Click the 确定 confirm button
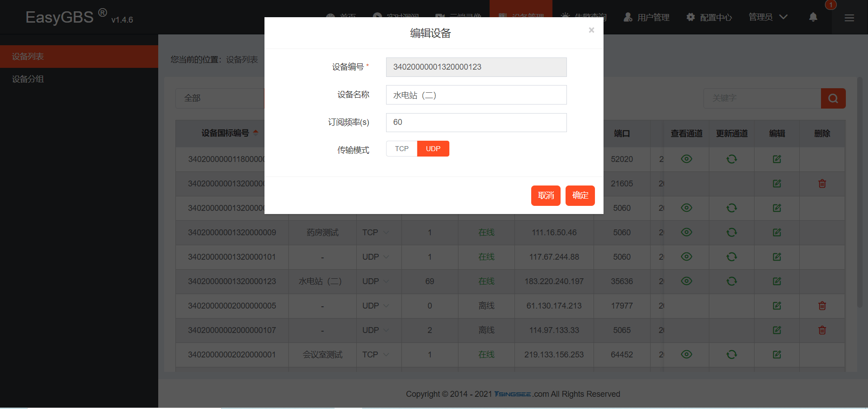Screen dimensions: 868x409 (x=580, y=195)
